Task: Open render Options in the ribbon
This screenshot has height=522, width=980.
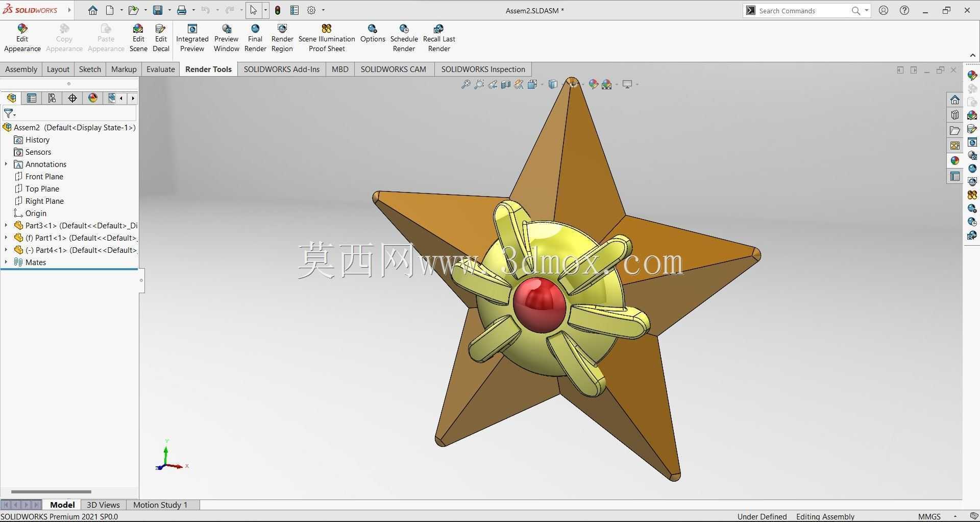Action: [x=373, y=34]
